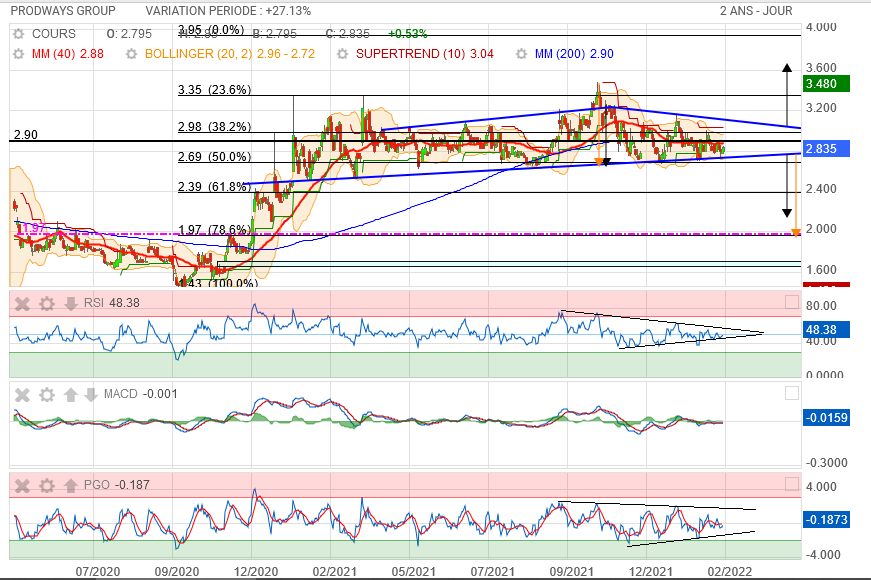
Task: Remove the MACD indicator panel
Action: pyautogui.click(x=22, y=394)
